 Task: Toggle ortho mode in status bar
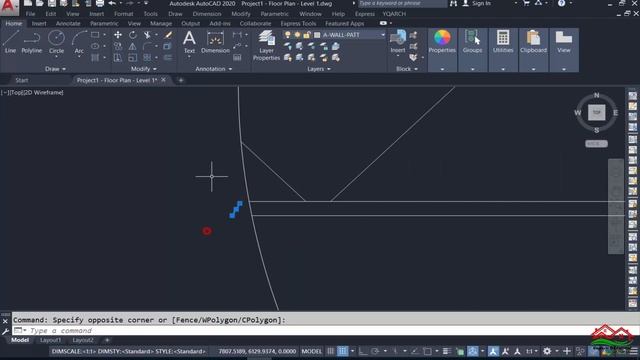[362, 351]
